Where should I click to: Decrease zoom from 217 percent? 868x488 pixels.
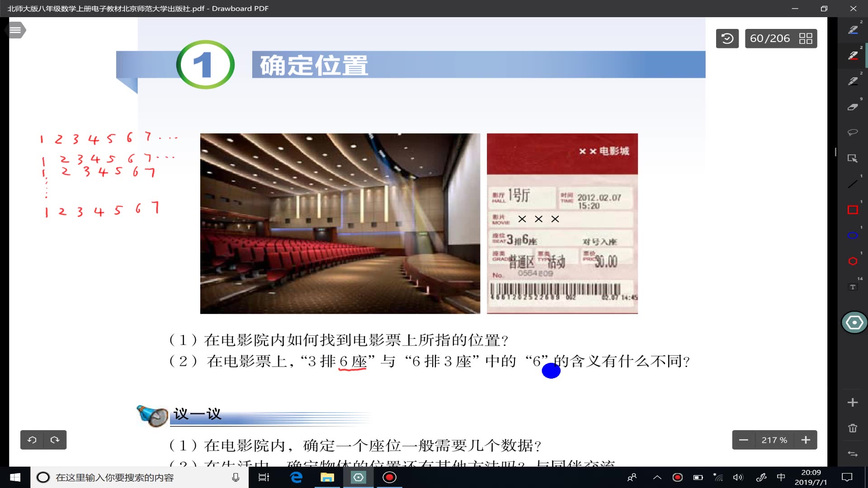pos(744,440)
